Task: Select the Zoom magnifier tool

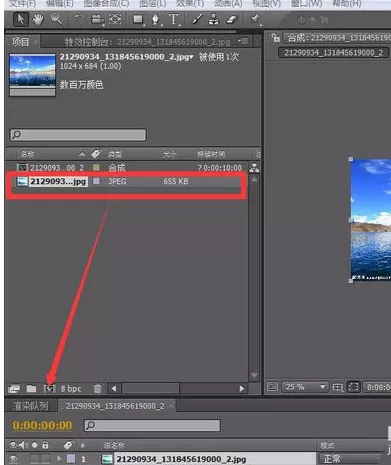Action: [x=56, y=19]
